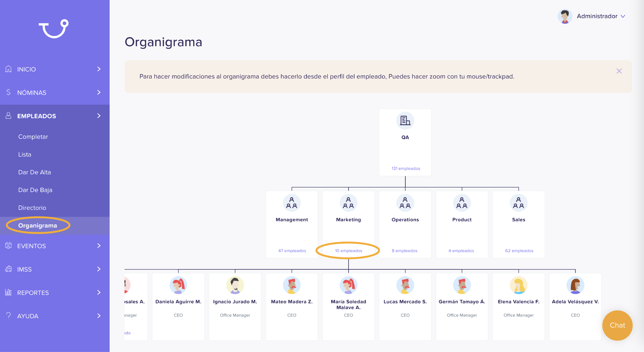
Task: Click Dar De Alta employee option
Action: pyautogui.click(x=35, y=172)
